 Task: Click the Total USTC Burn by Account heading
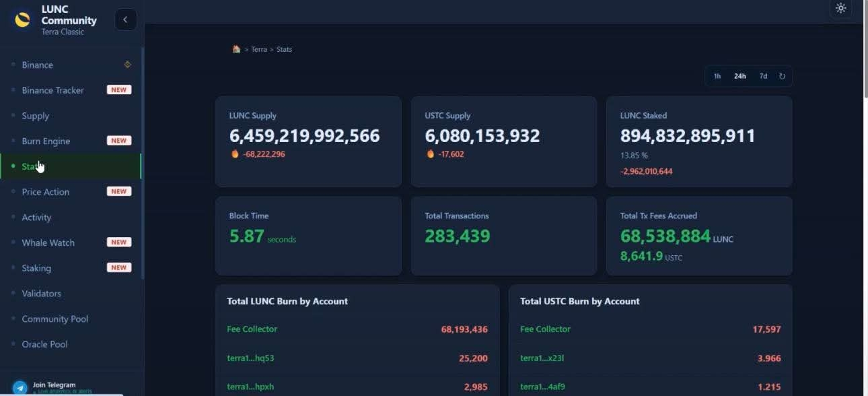coord(580,301)
